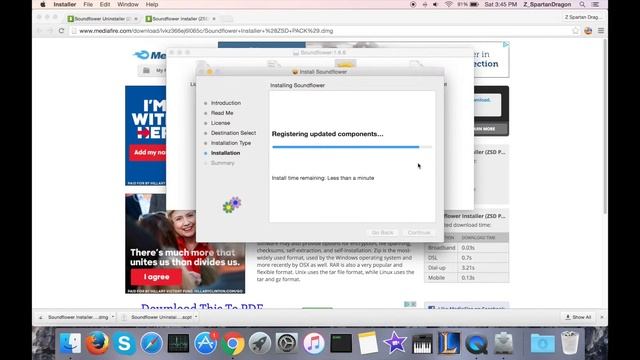Select the License step in installer

coord(220,123)
